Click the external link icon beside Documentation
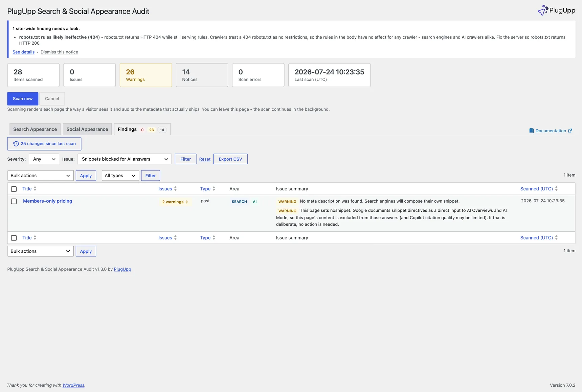The width and height of the screenshot is (582, 392). (570, 131)
